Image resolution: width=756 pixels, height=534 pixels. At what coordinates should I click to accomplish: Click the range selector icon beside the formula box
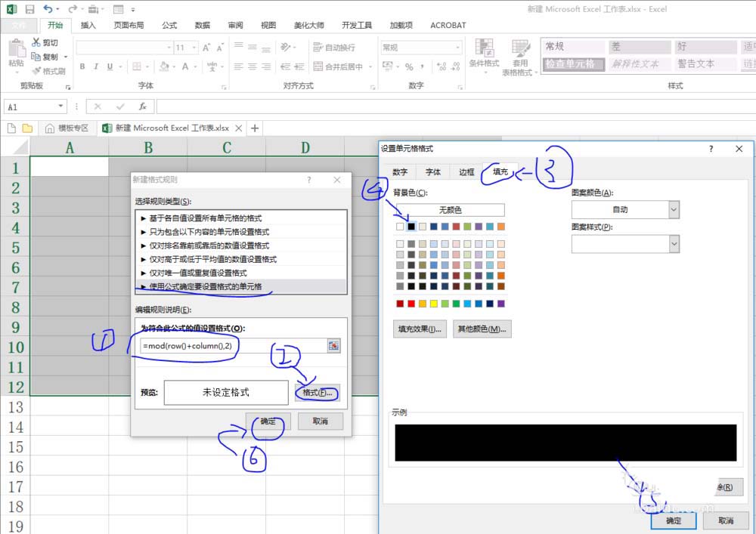pyautogui.click(x=333, y=345)
